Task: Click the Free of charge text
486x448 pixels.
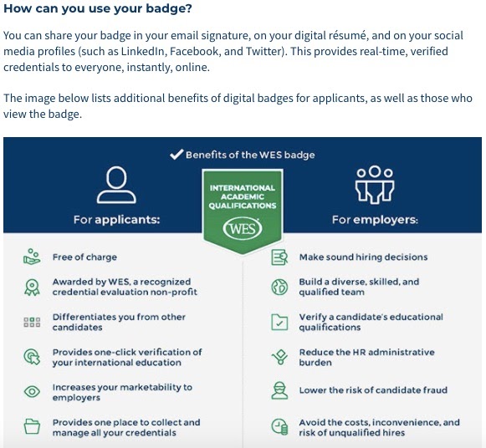Action: (x=84, y=257)
